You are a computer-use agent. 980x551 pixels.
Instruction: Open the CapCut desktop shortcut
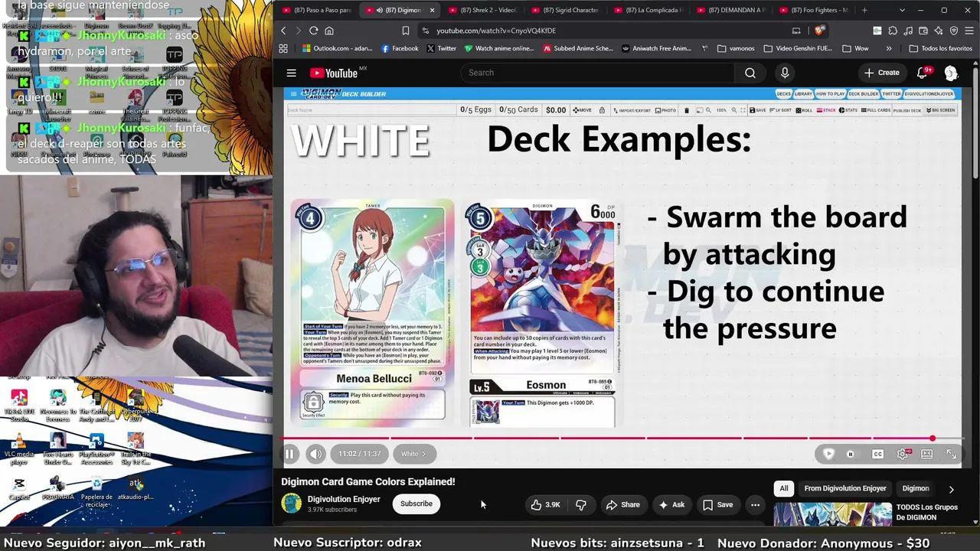(x=19, y=488)
